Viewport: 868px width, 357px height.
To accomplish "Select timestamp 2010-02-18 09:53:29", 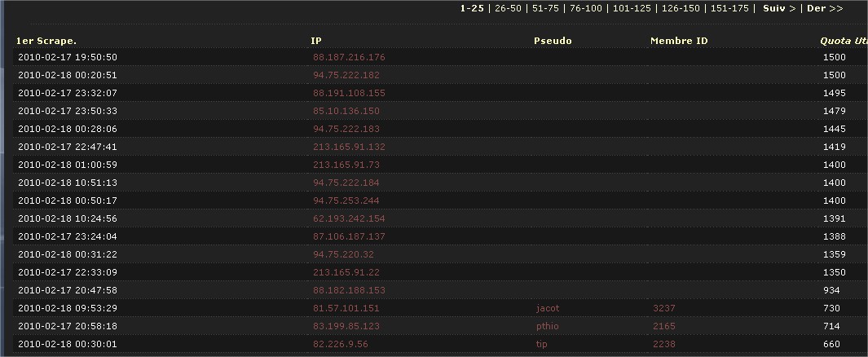I will tap(68, 308).
